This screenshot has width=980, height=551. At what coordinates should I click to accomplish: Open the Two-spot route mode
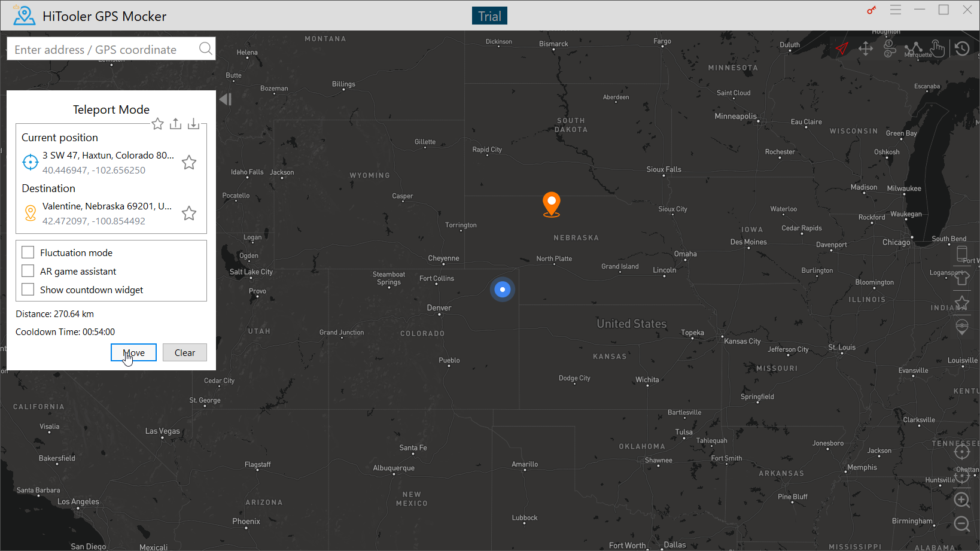point(890,48)
